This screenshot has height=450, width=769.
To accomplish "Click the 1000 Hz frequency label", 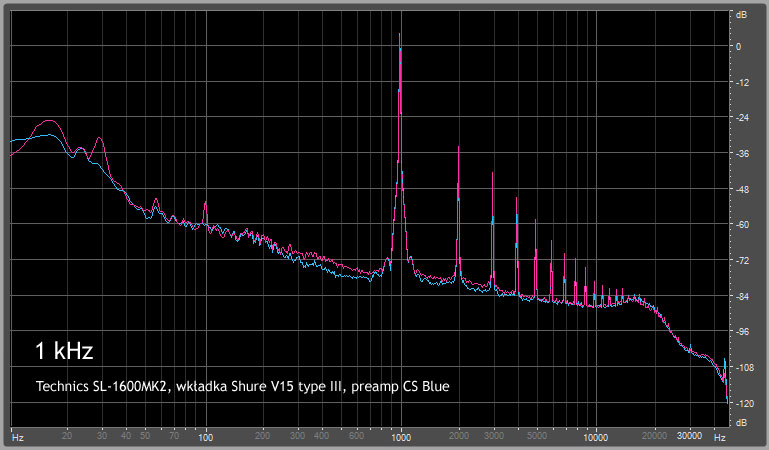I will pos(401,437).
